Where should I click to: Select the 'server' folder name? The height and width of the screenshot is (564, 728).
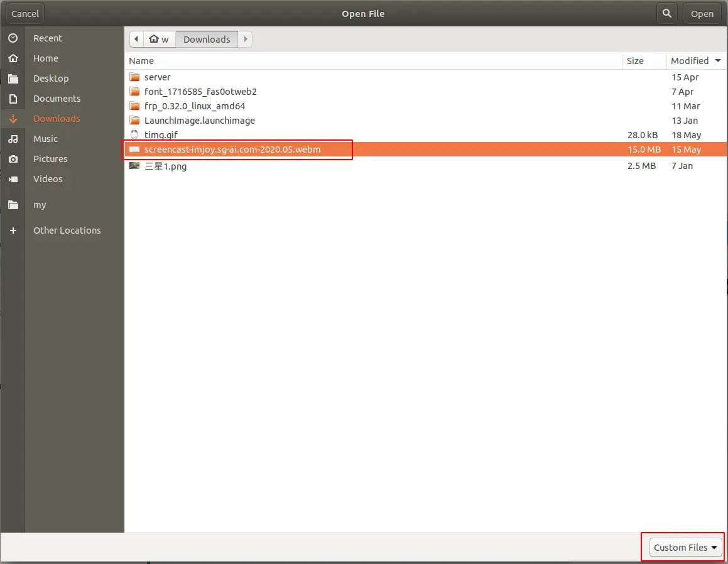pyautogui.click(x=158, y=77)
